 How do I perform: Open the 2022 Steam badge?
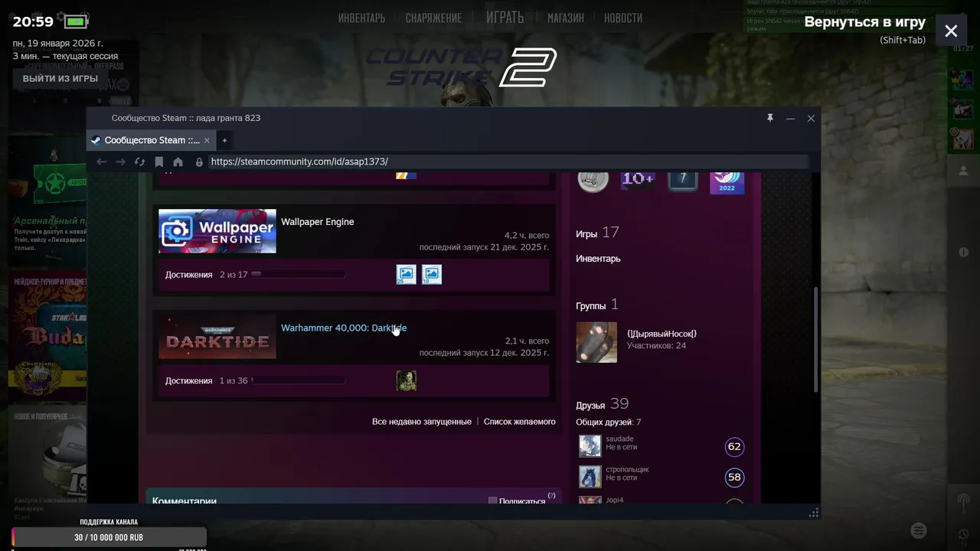pos(727,182)
